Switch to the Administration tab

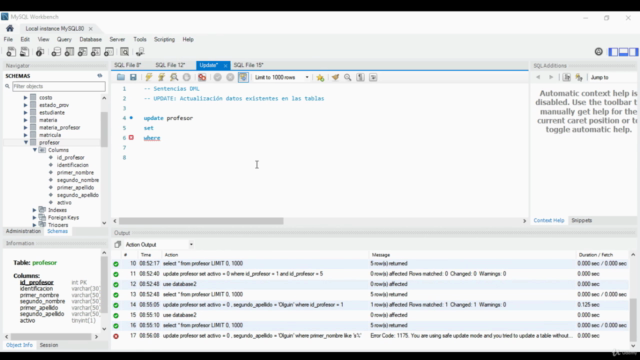pos(23,231)
